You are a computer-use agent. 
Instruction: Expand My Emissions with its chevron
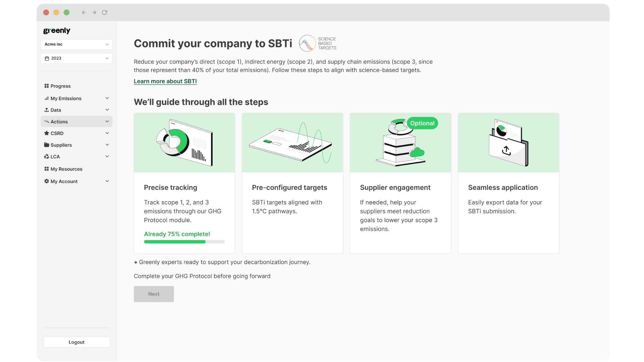[107, 98]
